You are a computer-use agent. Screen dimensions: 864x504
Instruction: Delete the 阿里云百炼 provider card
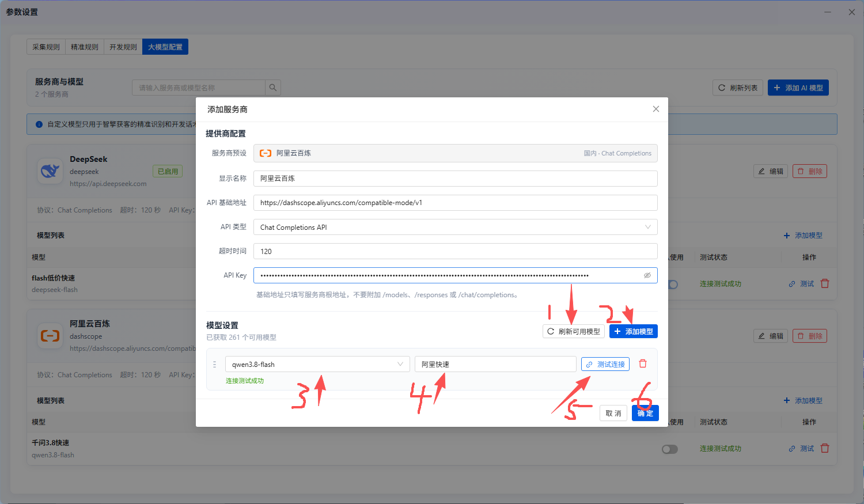pos(810,336)
